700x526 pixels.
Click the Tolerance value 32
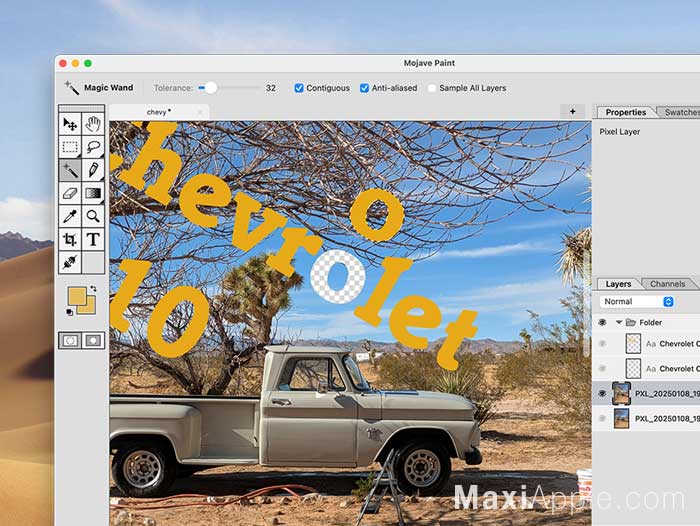pyautogui.click(x=271, y=88)
